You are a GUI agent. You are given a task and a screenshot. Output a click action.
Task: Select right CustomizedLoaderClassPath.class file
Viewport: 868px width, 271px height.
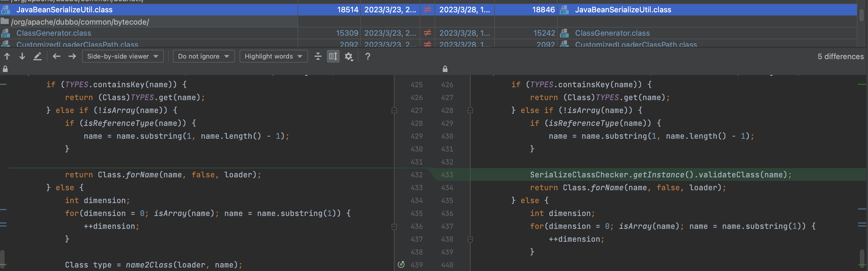[x=636, y=44]
